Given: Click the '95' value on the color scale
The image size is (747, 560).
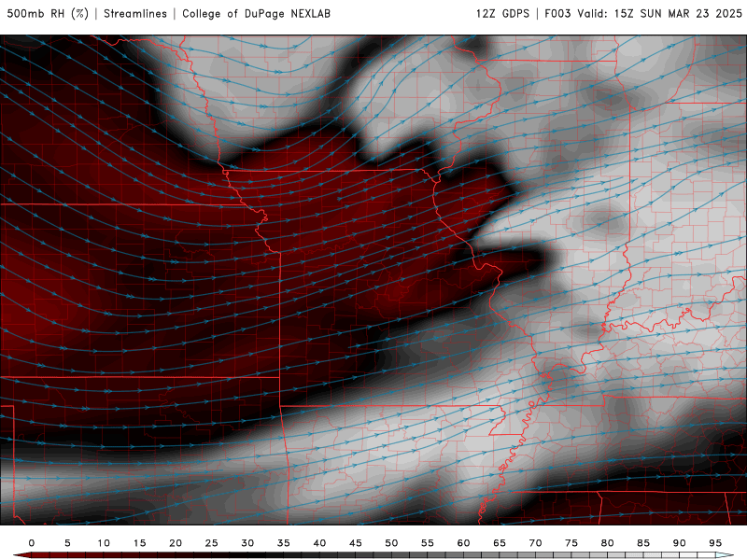Looking at the screenshot, I should tap(715, 543).
